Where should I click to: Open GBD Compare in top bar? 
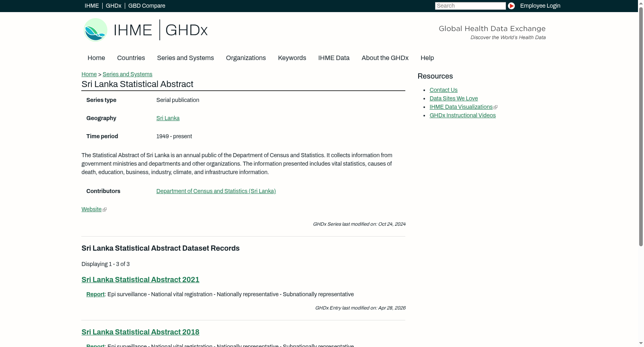147,6
